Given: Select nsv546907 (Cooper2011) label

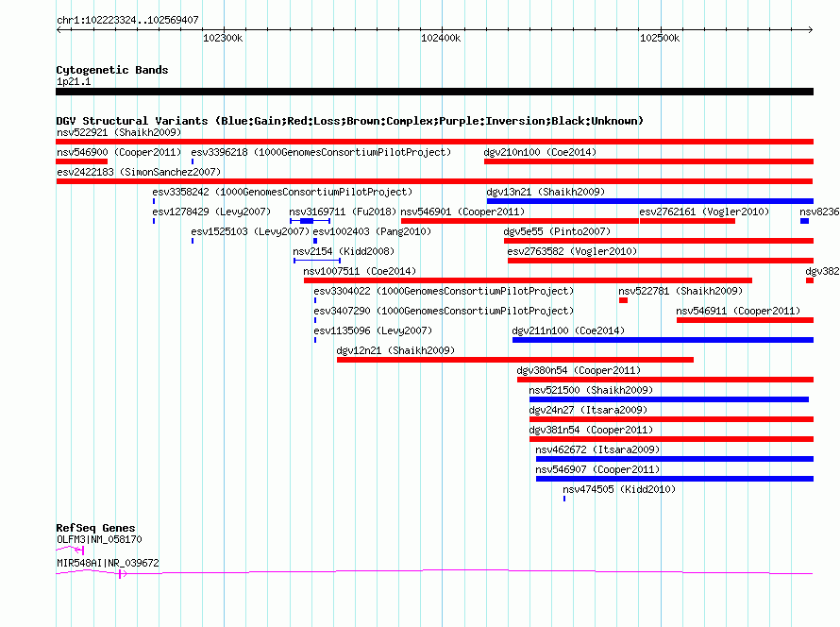Looking at the screenshot, I should click(x=597, y=469).
